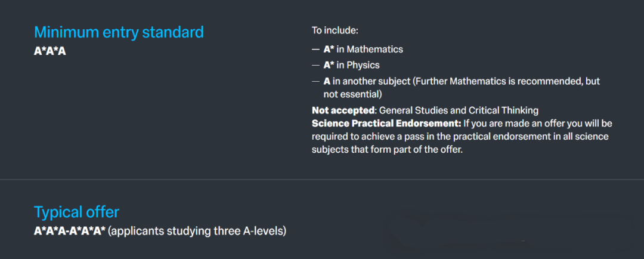Click the Minimum entry standard heading
The width and height of the screenshot is (644, 259).
[119, 32]
